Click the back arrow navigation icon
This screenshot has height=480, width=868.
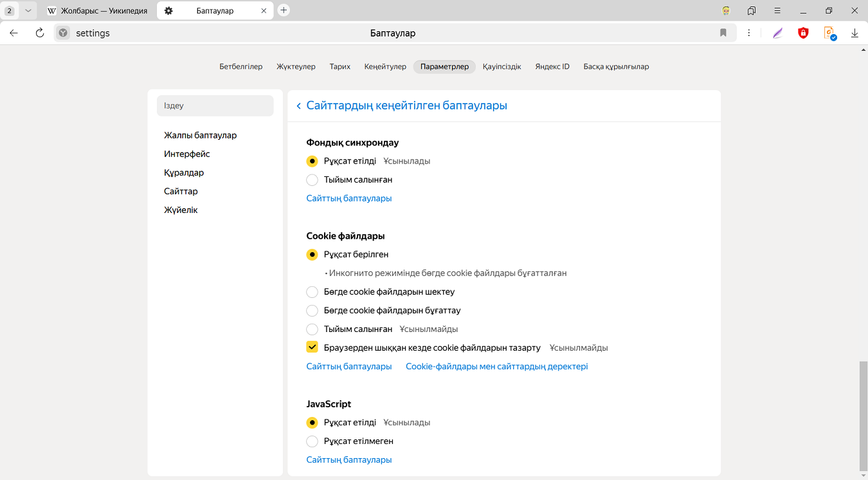[14, 33]
